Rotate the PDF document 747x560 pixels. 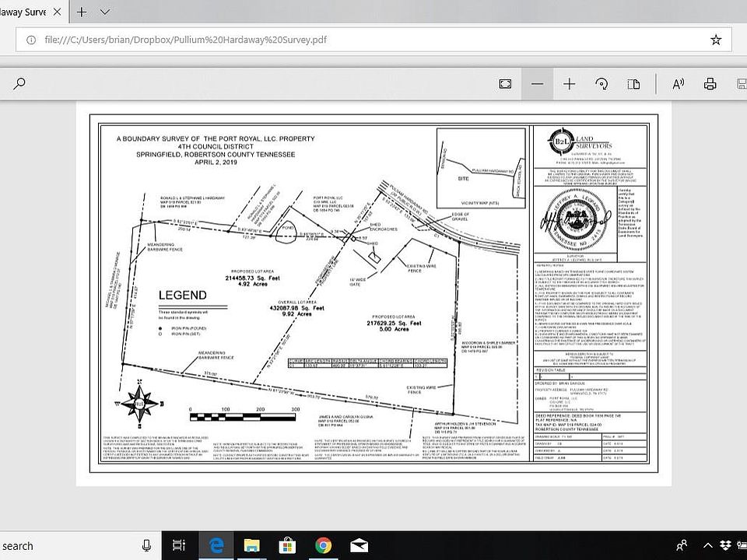coord(601,84)
